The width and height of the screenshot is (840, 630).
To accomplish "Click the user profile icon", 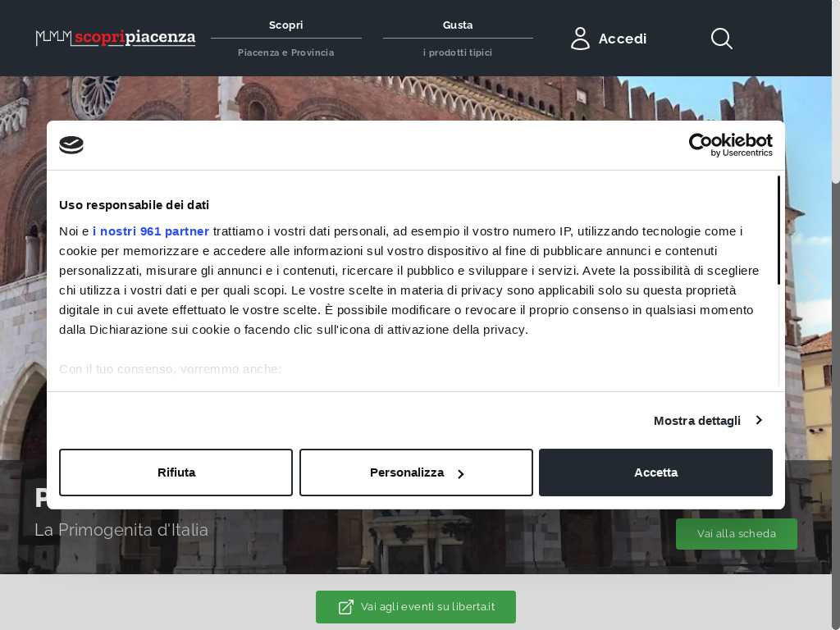I will coord(580,39).
